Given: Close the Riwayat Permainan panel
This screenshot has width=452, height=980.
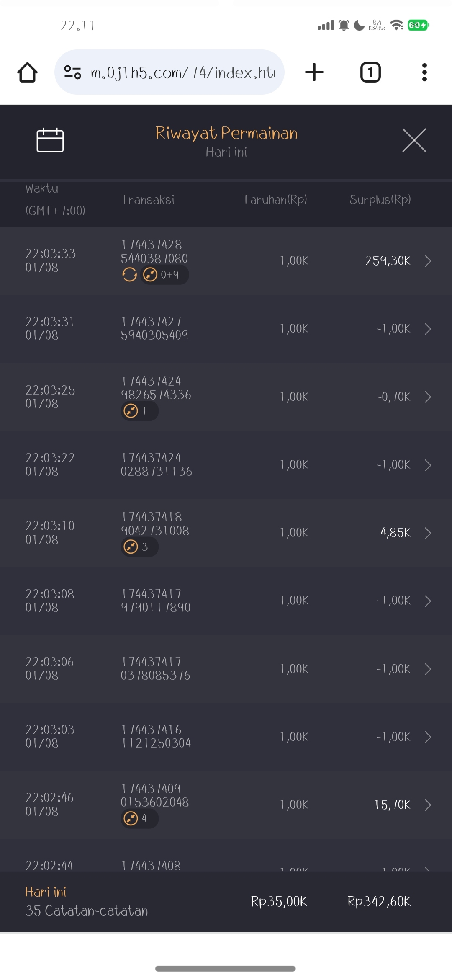Looking at the screenshot, I should pyautogui.click(x=414, y=140).
